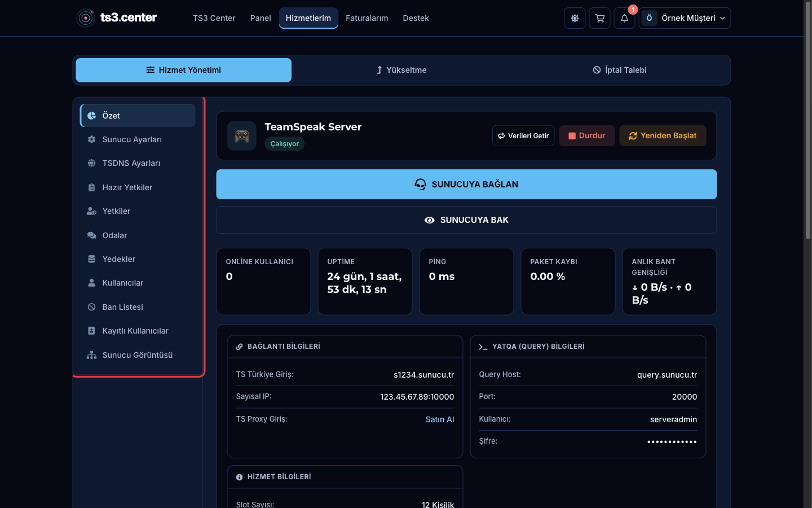Open Destek in navigation bar
Viewport: 812px width, 508px height.
(416, 18)
